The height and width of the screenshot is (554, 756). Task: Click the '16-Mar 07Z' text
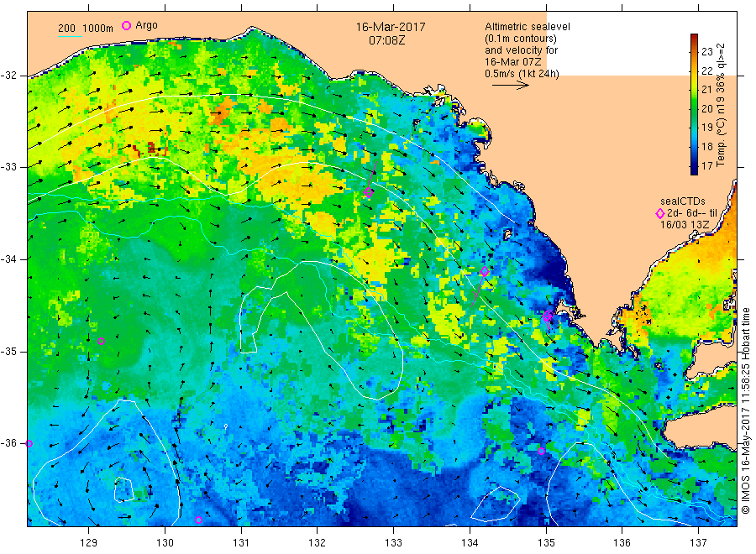[x=513, y=61]
